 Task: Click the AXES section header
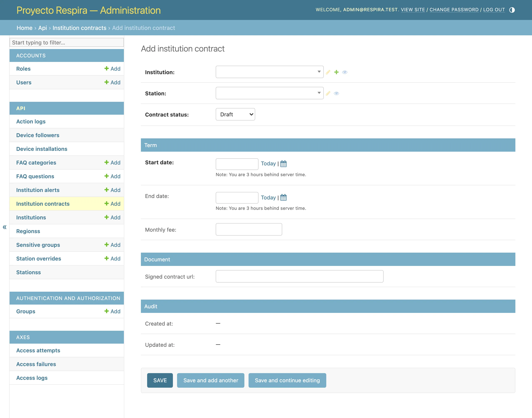(23, 337)
